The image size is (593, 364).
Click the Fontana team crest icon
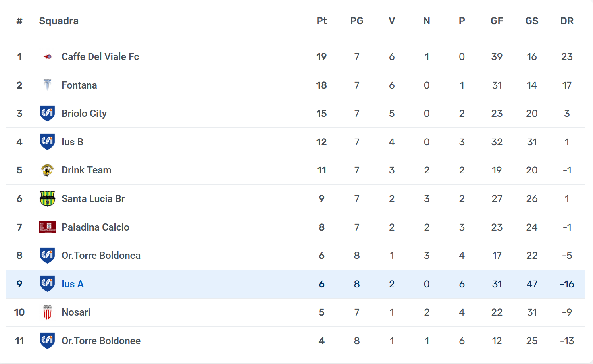[48, 85]
